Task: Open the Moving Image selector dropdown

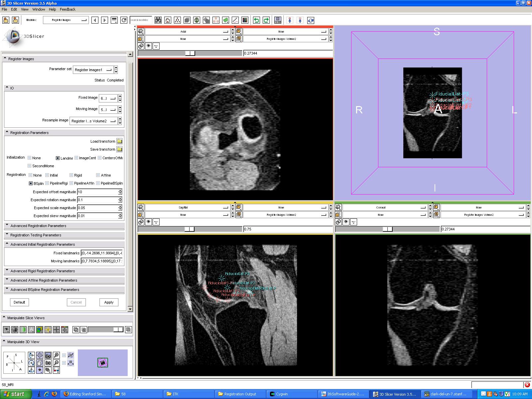Action: [108, 110]
